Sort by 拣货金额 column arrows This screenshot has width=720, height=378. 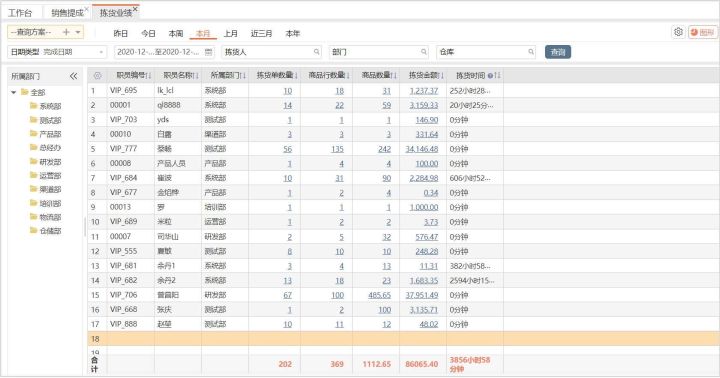442,76
